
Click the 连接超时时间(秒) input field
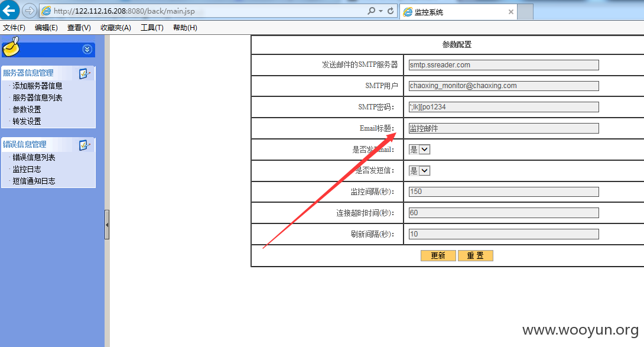(503, 213)
